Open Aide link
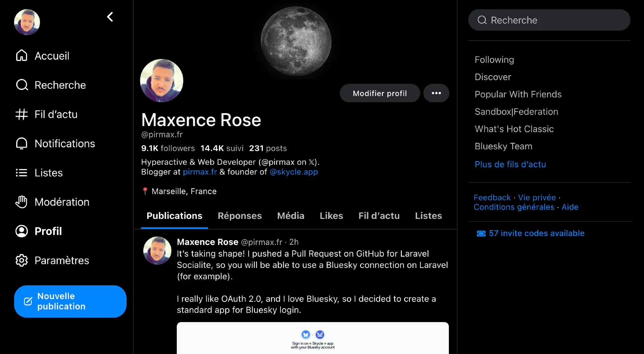This screenshot has width=644, height=354. 570,207
